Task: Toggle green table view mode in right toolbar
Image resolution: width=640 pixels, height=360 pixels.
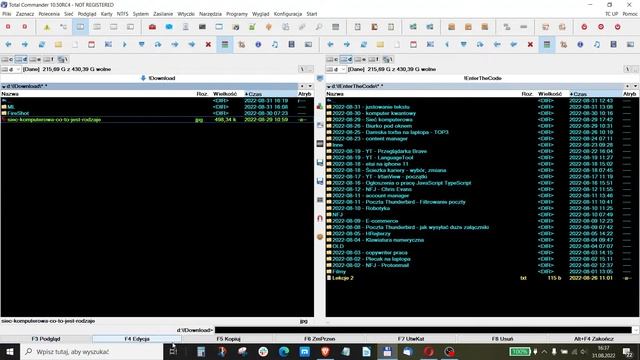Action: click(547, 44)
